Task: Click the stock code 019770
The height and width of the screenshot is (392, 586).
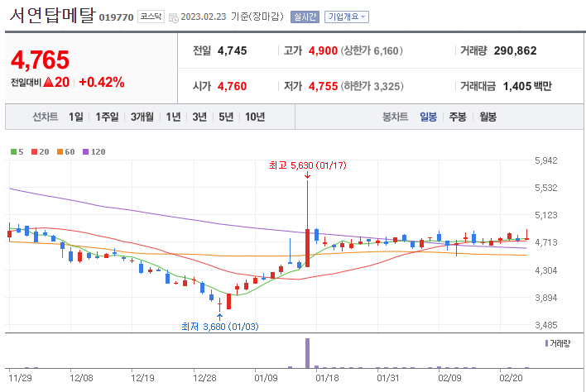Action: tap(116, 17)
